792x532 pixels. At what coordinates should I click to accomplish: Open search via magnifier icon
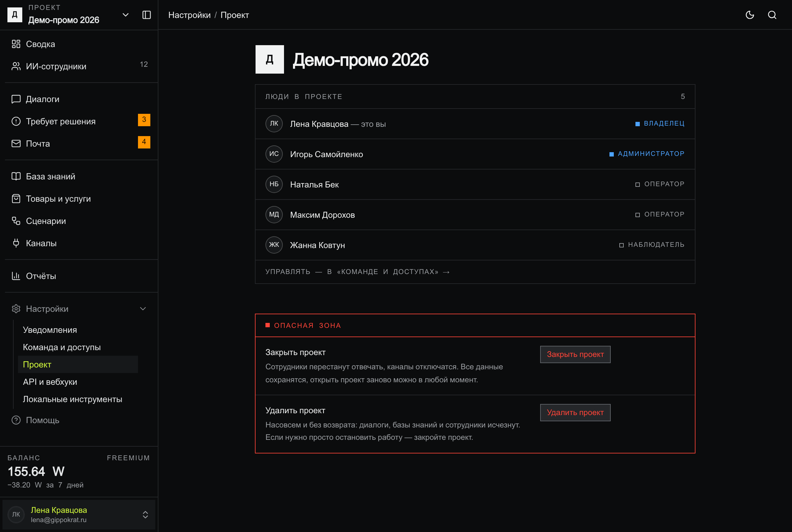772,15
